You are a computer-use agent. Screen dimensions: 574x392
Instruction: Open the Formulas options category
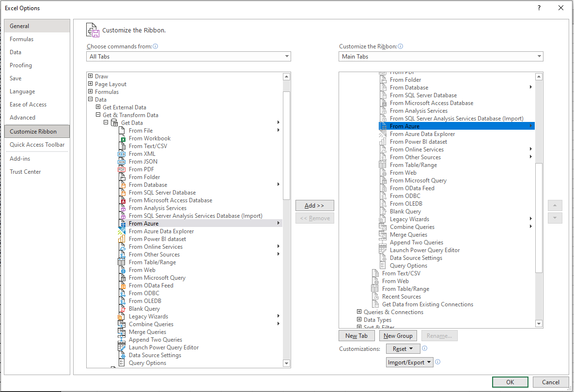[x=37, y=39]
